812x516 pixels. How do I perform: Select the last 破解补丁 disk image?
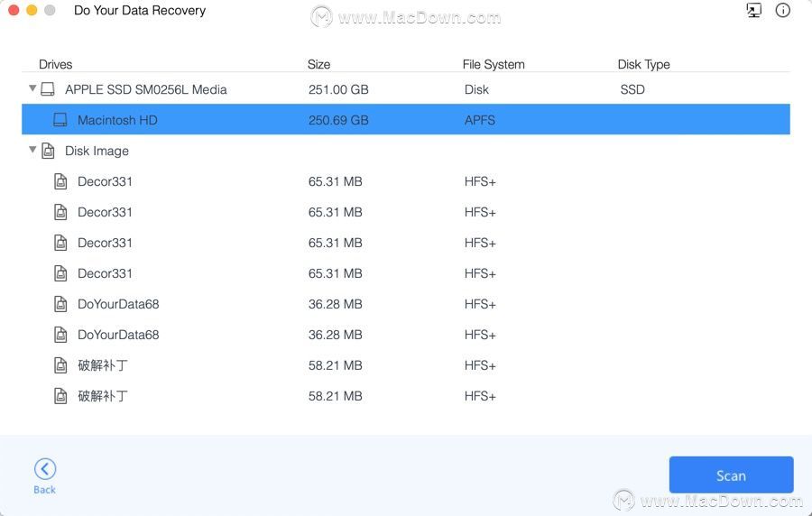[x=405, y=396]
